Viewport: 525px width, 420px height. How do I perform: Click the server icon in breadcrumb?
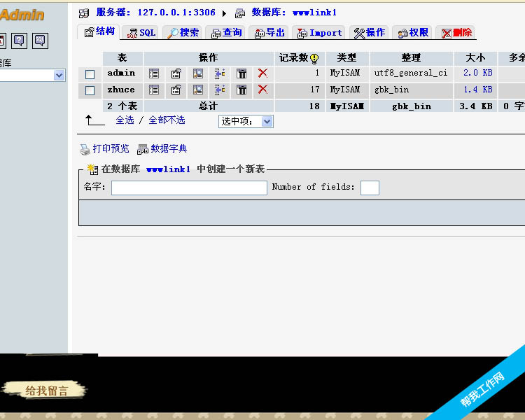(x=84, y=13)
